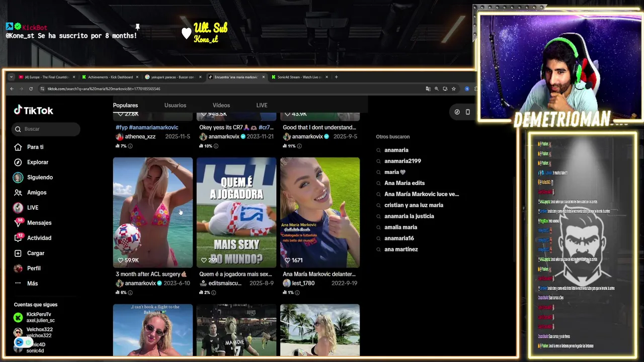Select suggested search 'anamaria16'
This screenshot has height=362, width=644.
pyautogui.click(x=399, y=238)
